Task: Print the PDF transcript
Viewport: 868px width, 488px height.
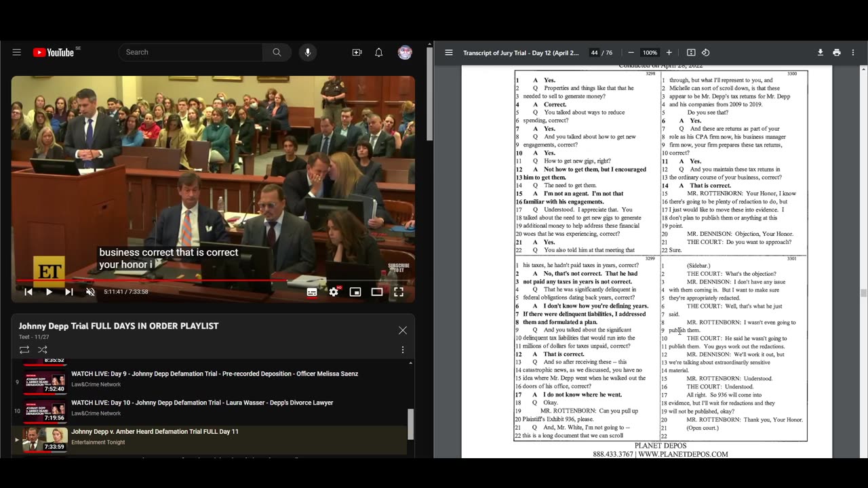Action: pyautogui.click(x=837, y=52)
